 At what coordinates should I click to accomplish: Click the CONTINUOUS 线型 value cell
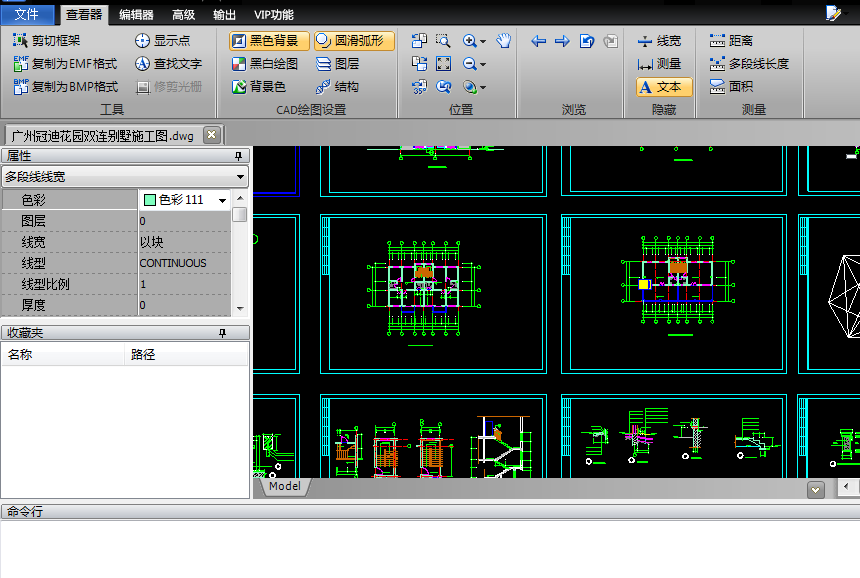tap(184, 263)
